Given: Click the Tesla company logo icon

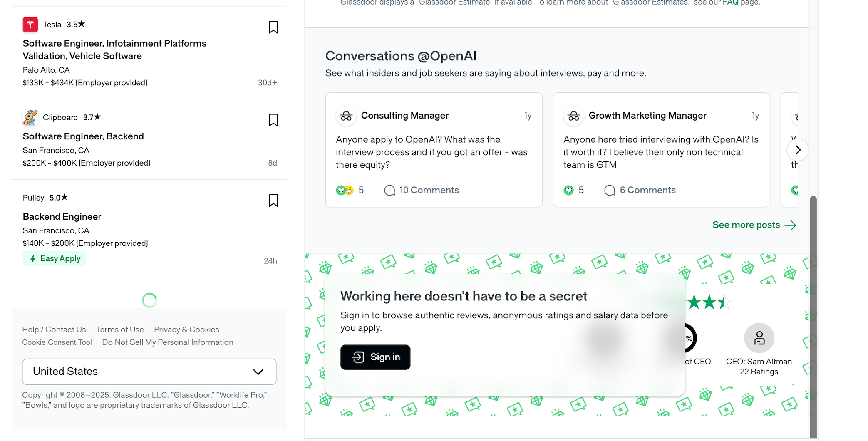Looking at the screenshot, I should 30,25.
